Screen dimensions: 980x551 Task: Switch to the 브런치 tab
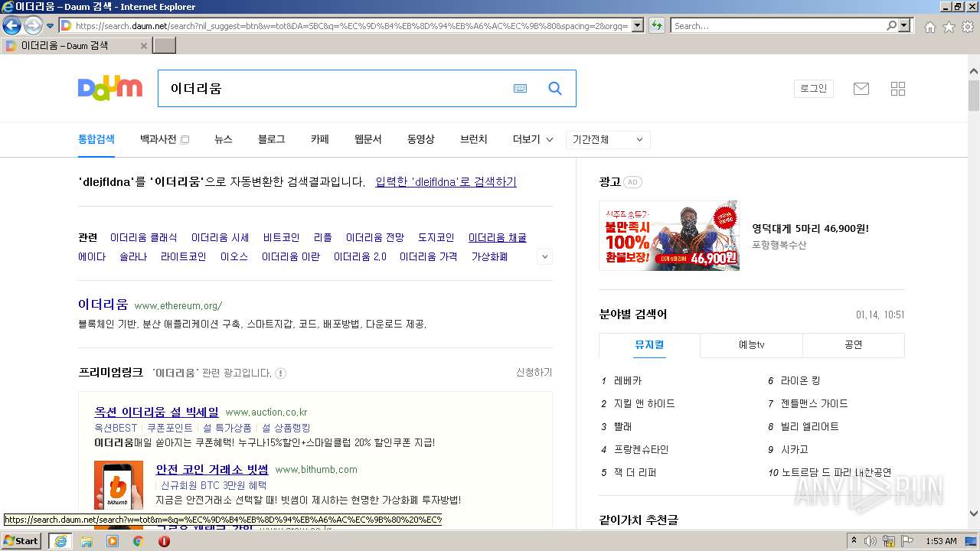(x=474, y=139)
